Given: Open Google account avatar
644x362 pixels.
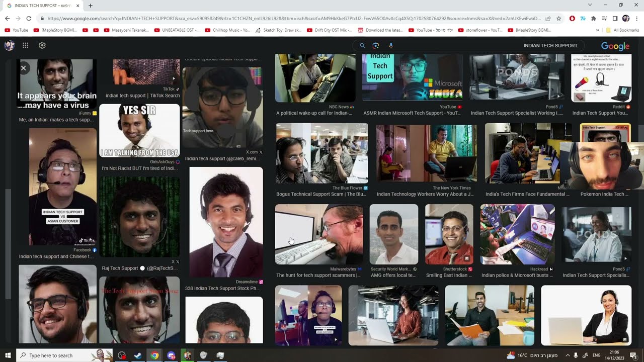Looking at the screenshot, I should point(9,45).
